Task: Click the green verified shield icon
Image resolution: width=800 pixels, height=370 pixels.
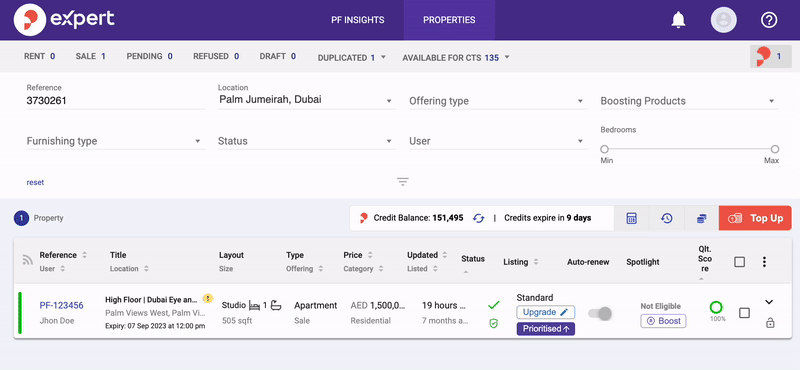Action: pyautogui.click(x=493, y=324)
